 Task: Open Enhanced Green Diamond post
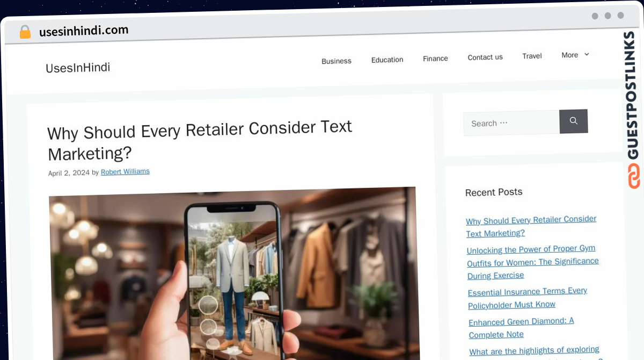coord(521,328)
